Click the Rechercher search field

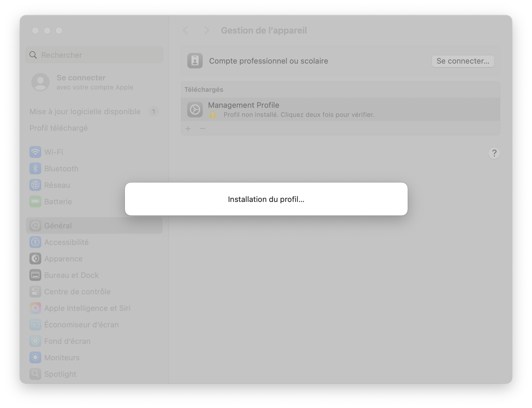tap(94, 55)
